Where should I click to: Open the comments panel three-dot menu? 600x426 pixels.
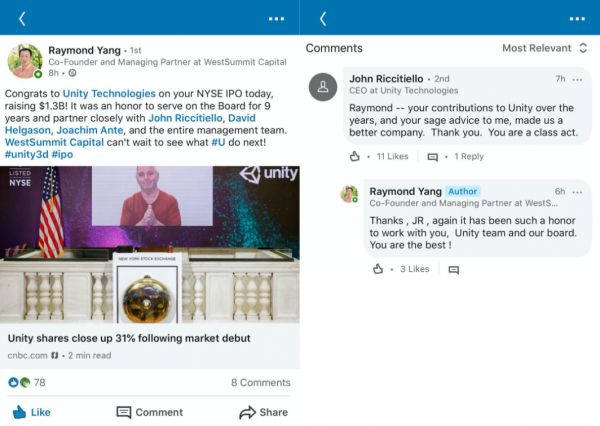coord(577,18)
